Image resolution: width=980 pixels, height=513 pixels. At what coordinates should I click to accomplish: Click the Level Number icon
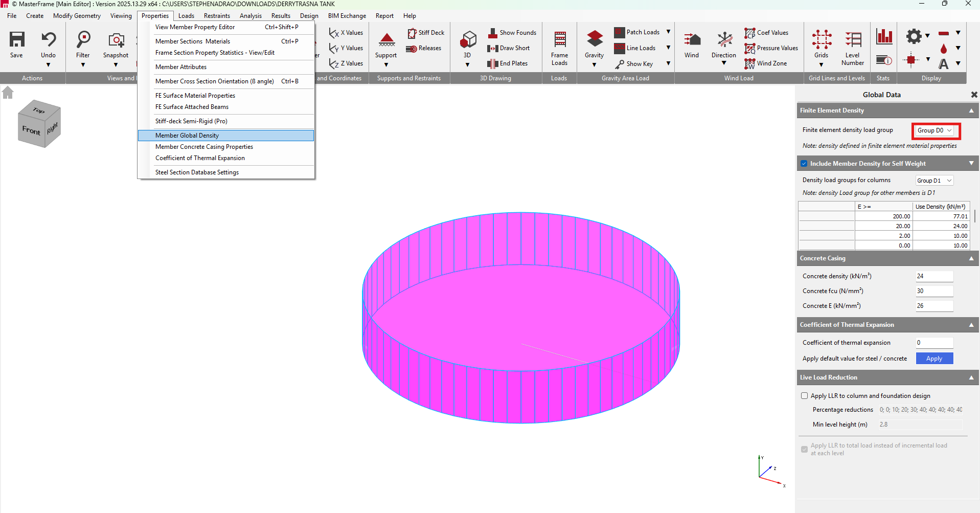click(x=852, y=40)
